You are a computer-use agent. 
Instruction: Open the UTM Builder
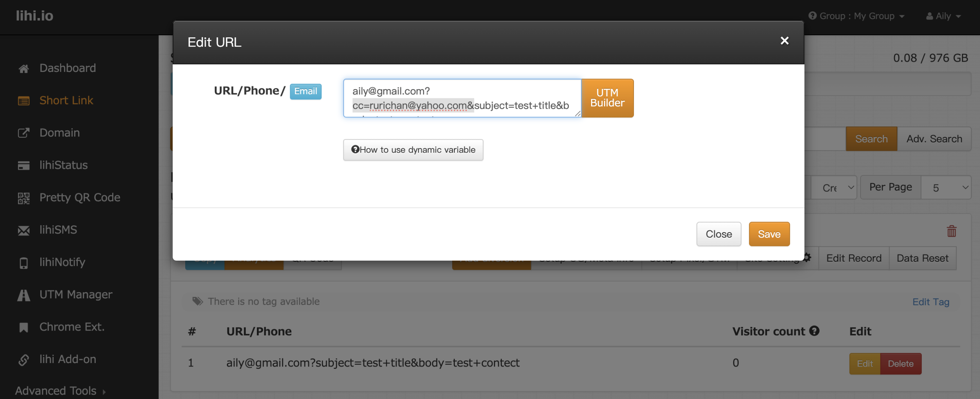pyautogui.click(x=607, y=98)
